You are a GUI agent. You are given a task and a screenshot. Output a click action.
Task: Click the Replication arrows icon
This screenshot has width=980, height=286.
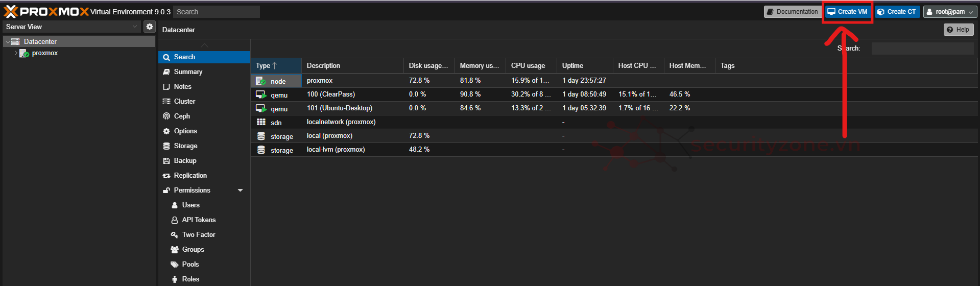(166, 176)
